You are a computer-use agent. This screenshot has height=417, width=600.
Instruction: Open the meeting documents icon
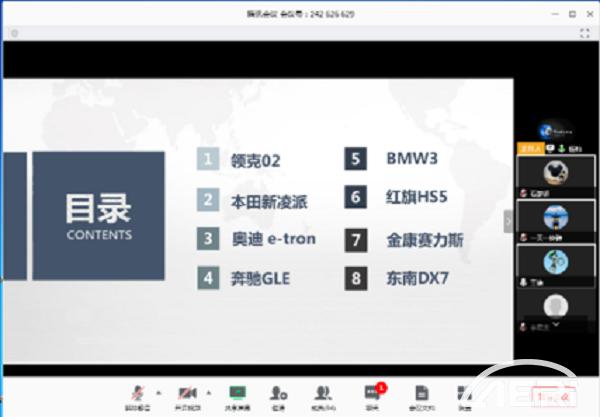[x=422, y=392]
